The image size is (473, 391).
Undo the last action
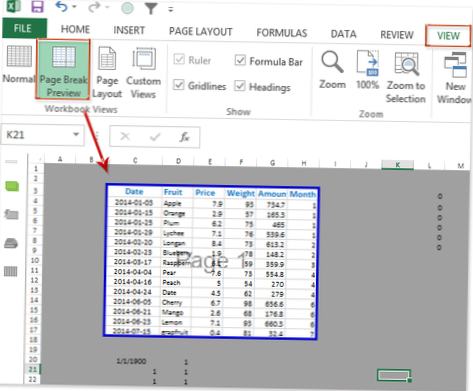pyautogui.click(x=61, y=6)
